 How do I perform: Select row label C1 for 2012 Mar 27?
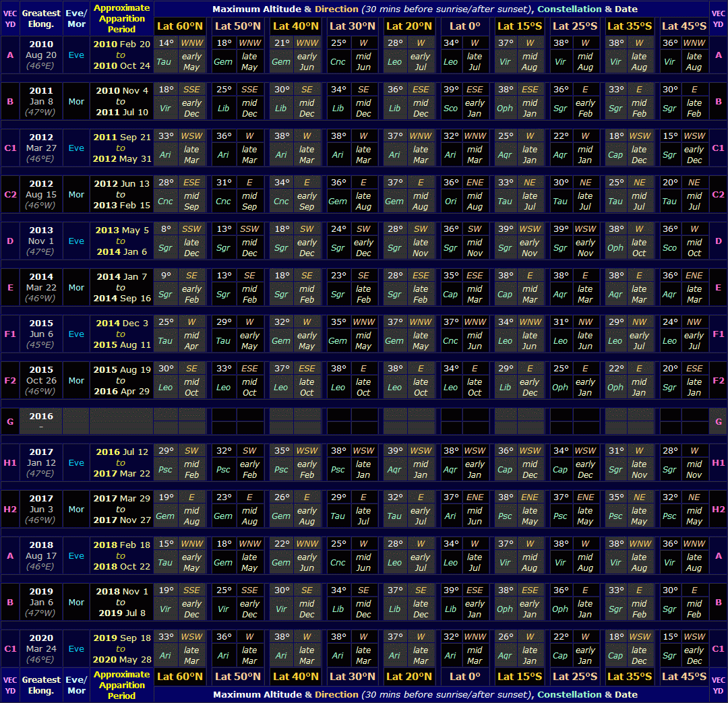[9, 148]
